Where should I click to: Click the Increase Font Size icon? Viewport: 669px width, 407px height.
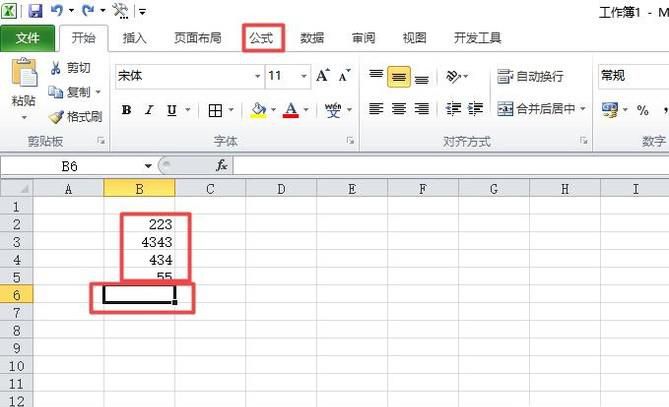click(323, 76)
